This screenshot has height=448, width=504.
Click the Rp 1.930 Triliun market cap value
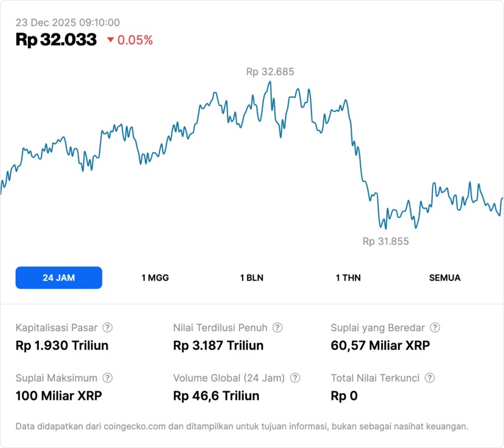pos(62,346)
